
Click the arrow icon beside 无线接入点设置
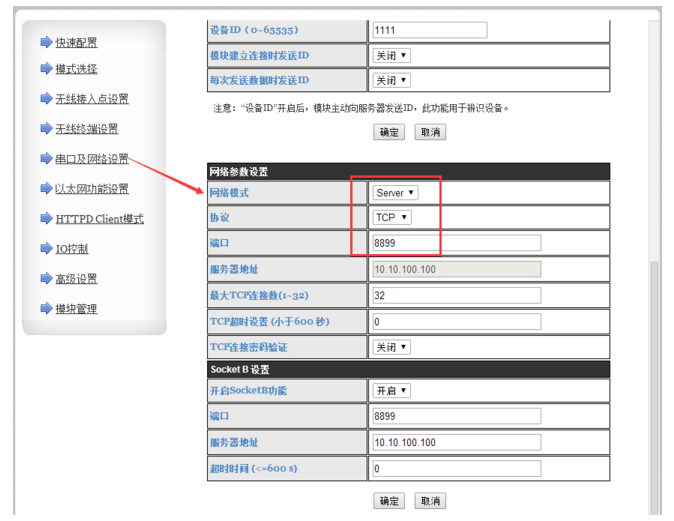pyautogui.click(x=46, y=99)
